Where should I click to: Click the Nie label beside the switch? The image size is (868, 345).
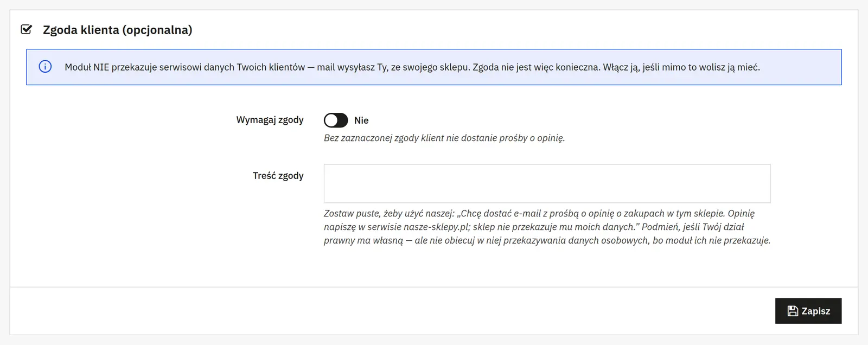pos(361,120)
